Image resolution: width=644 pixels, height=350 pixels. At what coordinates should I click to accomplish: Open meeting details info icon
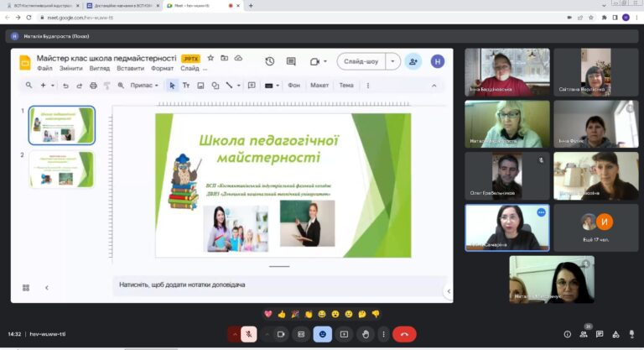568,334
